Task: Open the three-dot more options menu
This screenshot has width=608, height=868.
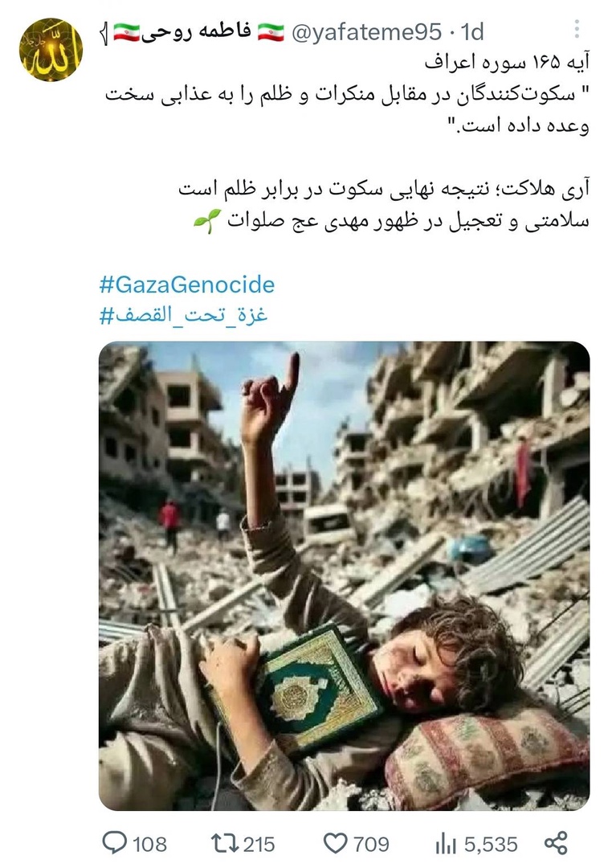Action: pyautogui.click(x=577, y=30)
